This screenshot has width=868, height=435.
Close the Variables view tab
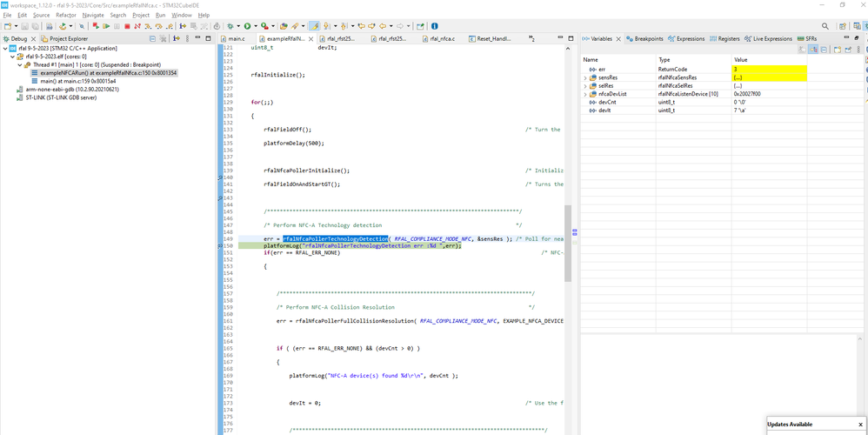(618, 39)
